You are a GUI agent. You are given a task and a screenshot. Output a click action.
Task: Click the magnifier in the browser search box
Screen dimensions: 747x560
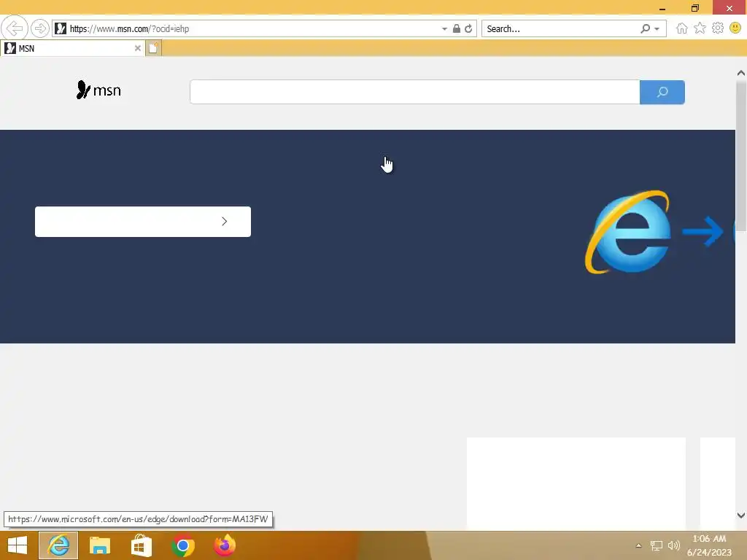(x=645, y=28)
